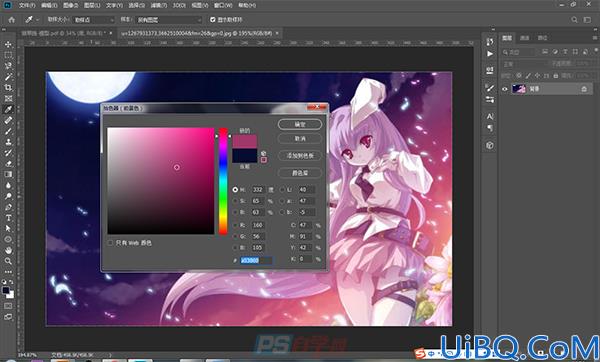Open the Brush Settings panel icon
This screenshot has height=362, width=600.
point(490,88)
